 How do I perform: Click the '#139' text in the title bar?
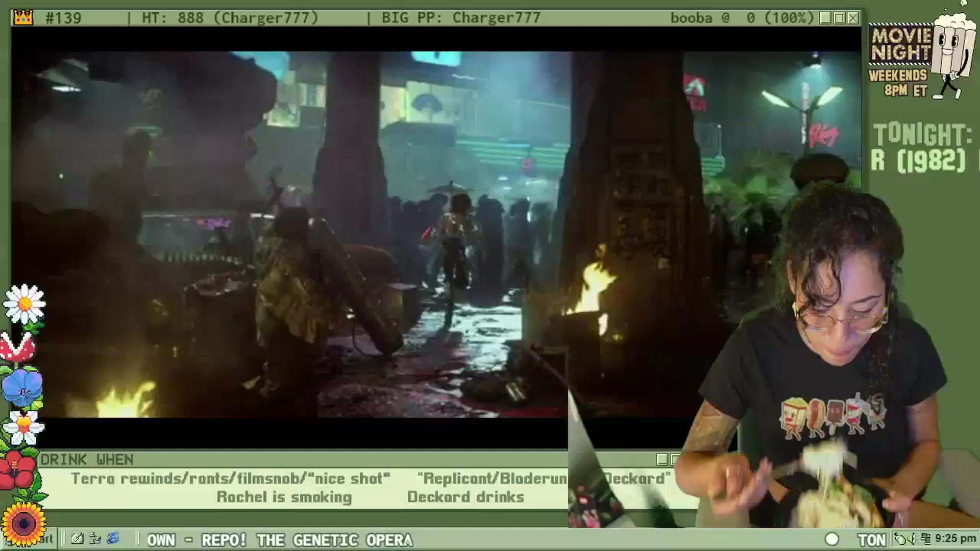click(63, 18)
